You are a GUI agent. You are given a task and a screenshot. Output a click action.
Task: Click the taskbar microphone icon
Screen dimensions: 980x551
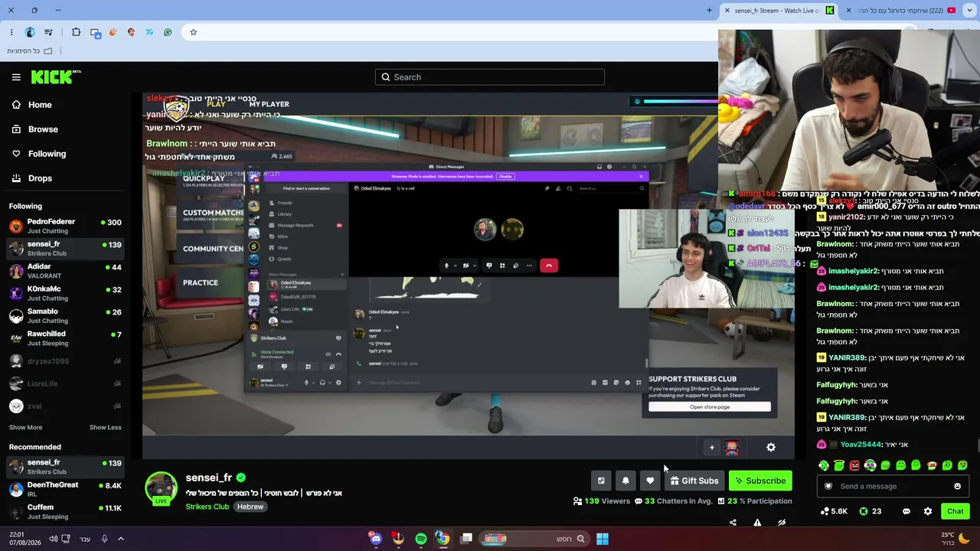[x=104, y=539]
